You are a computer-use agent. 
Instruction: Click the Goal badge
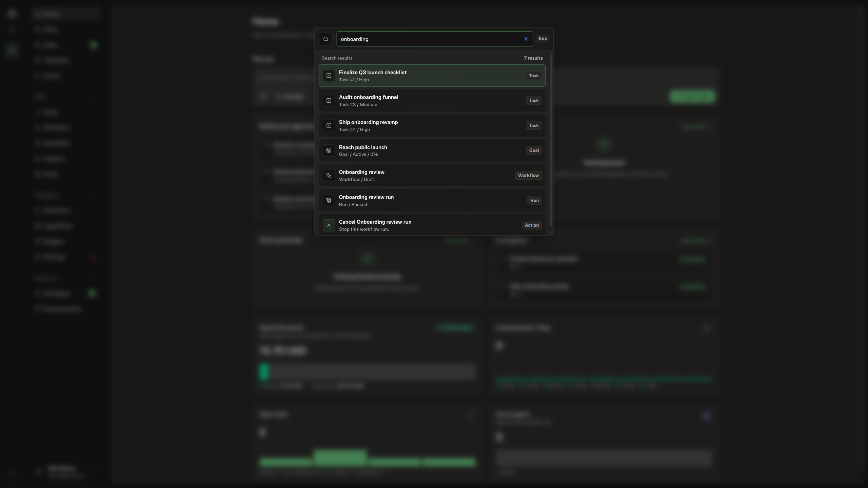[534, 150]
